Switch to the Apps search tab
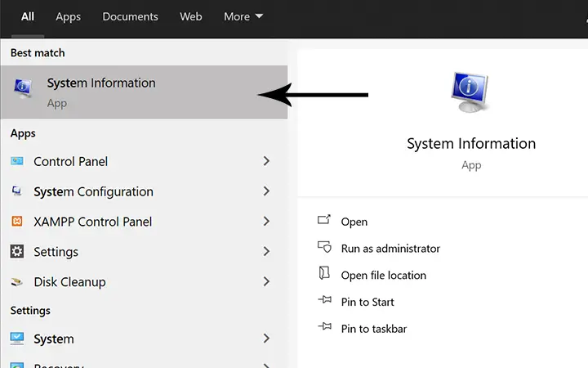Viewport: 588px width, 368px height. tap(69, 16)
